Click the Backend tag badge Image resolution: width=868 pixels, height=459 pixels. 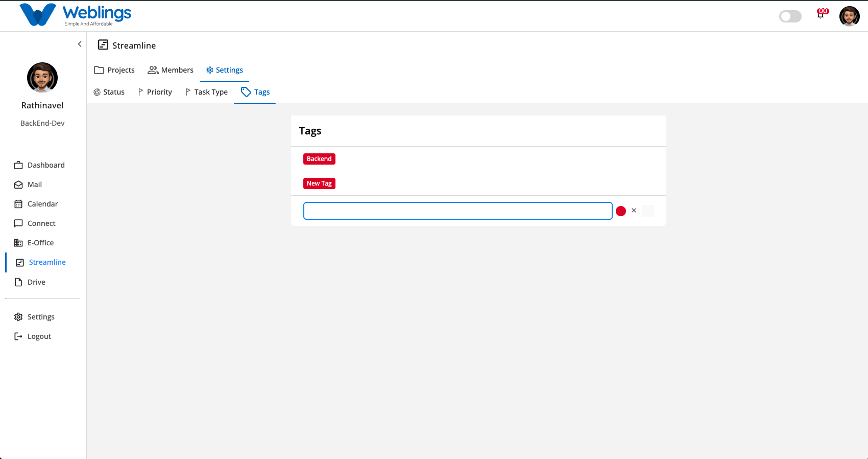coord(319,159)
